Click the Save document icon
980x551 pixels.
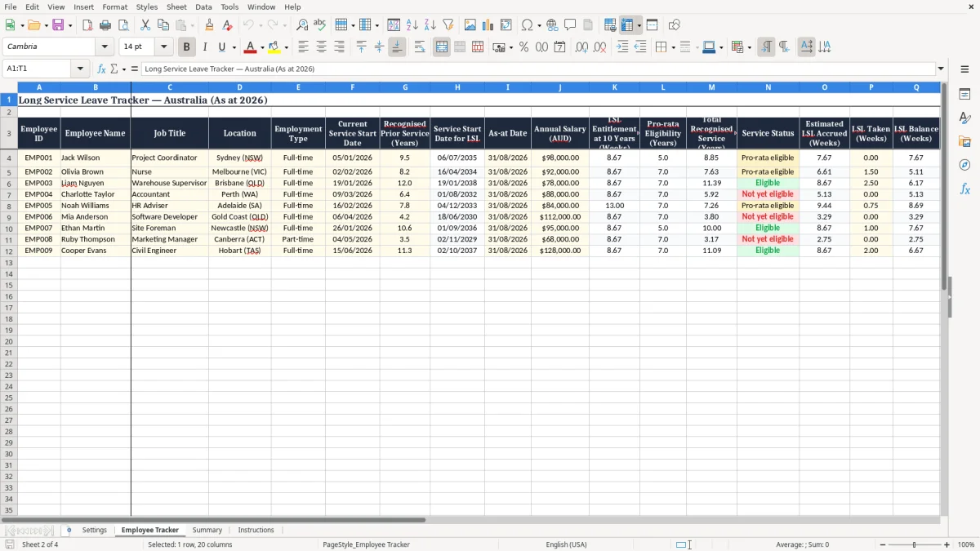(58, 25)
